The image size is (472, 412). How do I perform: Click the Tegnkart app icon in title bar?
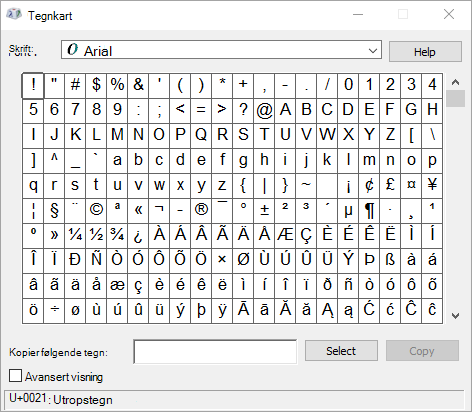(14, 15)
